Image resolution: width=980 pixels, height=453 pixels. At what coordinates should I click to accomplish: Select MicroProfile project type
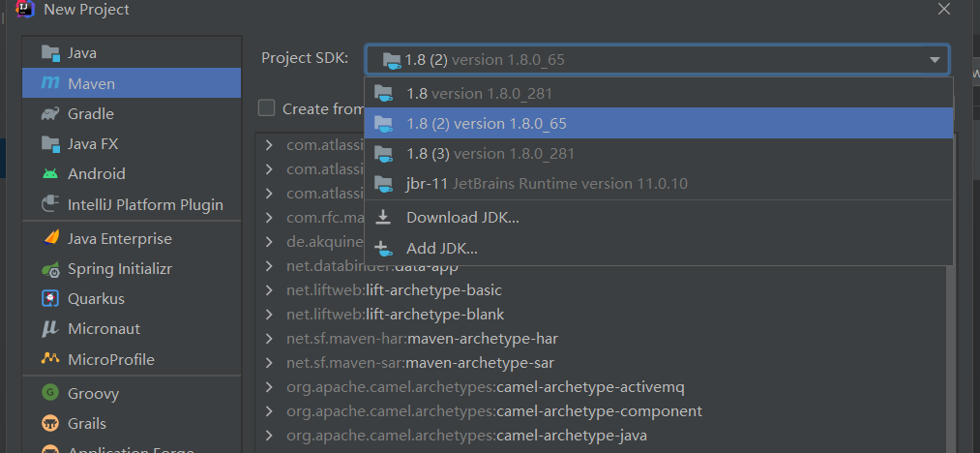[x=132, y=359]
